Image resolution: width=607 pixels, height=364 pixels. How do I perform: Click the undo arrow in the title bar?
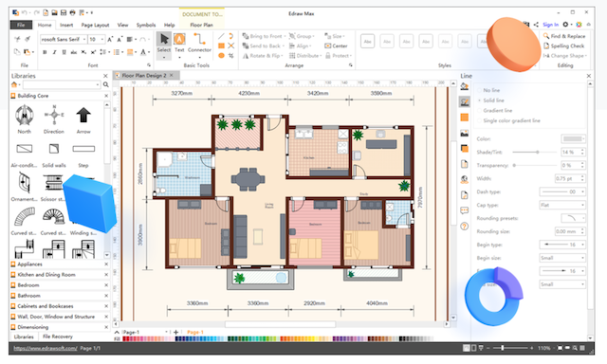tap(25, 12)
